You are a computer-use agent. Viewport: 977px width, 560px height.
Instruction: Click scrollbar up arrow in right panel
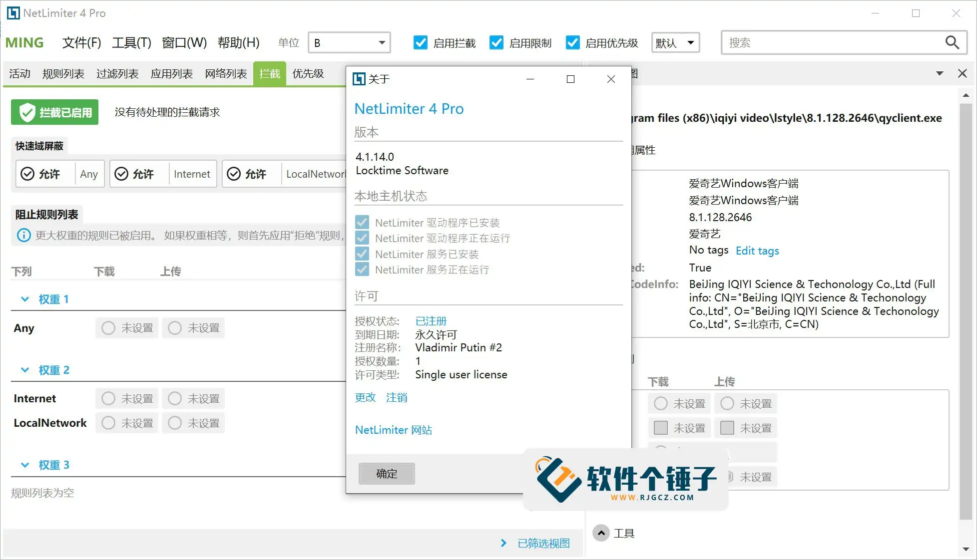tap(966, 95)
